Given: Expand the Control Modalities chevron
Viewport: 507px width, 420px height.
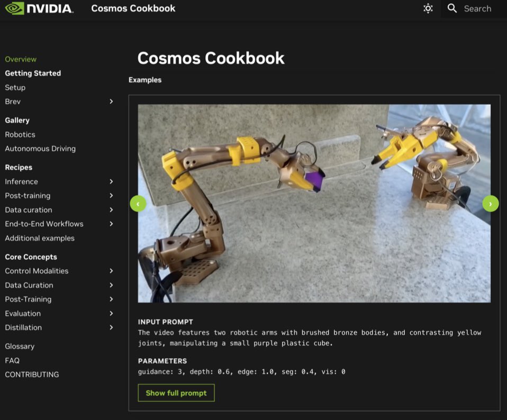Looking at the screenshot, I should 111,271.
